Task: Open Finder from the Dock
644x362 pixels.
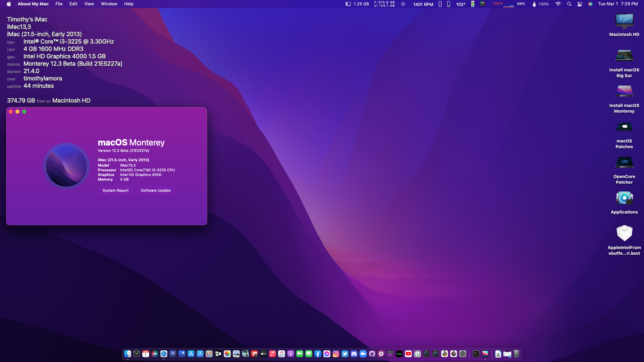Action: tap(128, 354)
